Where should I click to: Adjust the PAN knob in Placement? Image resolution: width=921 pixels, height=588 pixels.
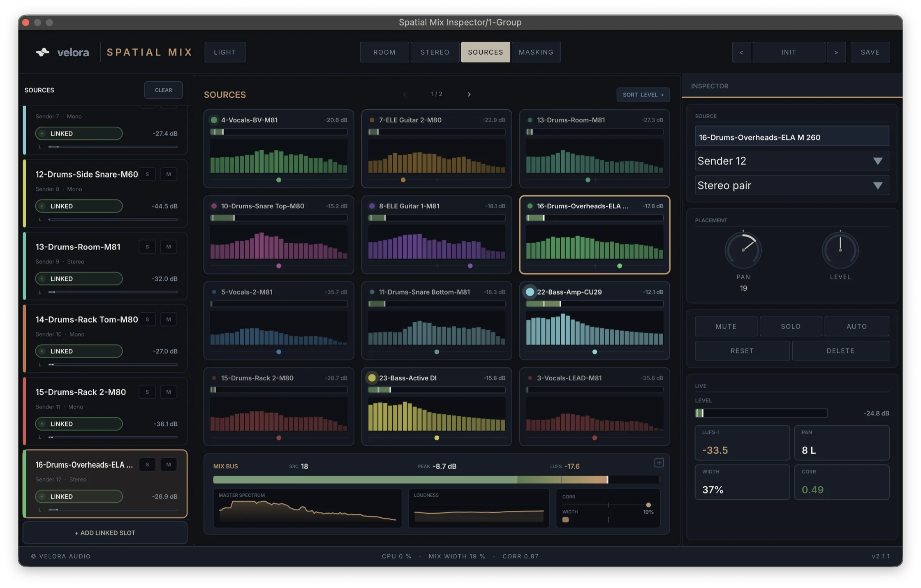tap(743, 250)
